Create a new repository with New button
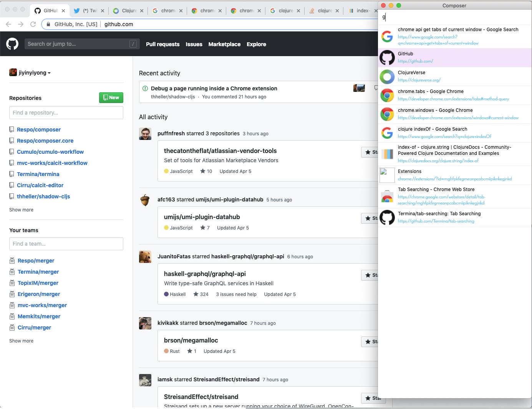532x409 pixels. tap(111, 98)
